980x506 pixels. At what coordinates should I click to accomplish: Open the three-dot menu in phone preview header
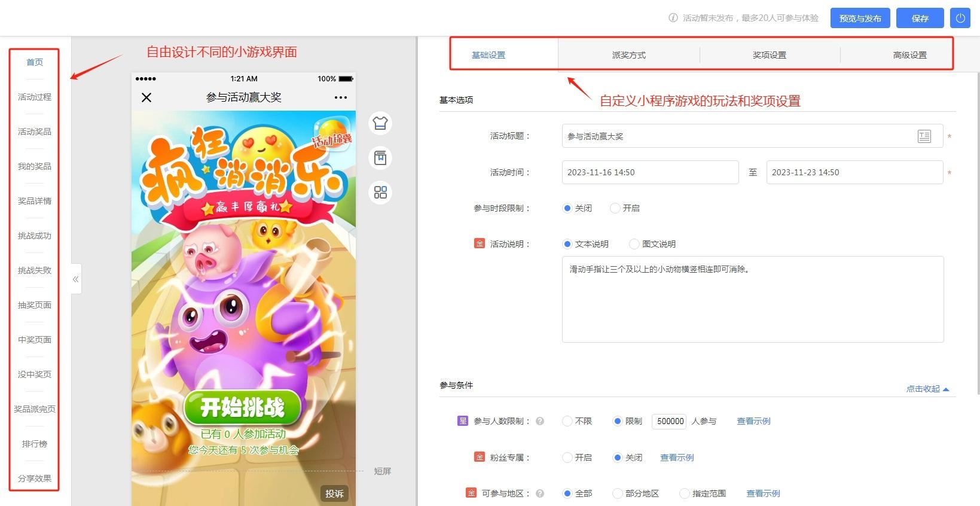pos(341,97)
